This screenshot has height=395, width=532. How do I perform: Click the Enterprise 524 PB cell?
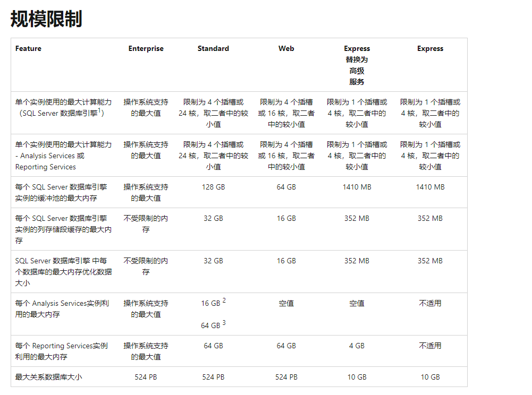(x=146, y=377)
